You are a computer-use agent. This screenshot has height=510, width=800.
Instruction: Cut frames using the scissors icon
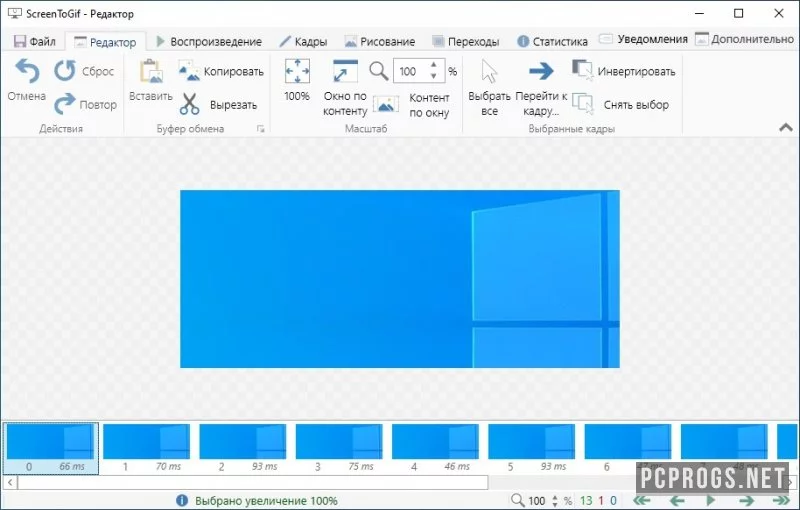(x=189, y=104)
